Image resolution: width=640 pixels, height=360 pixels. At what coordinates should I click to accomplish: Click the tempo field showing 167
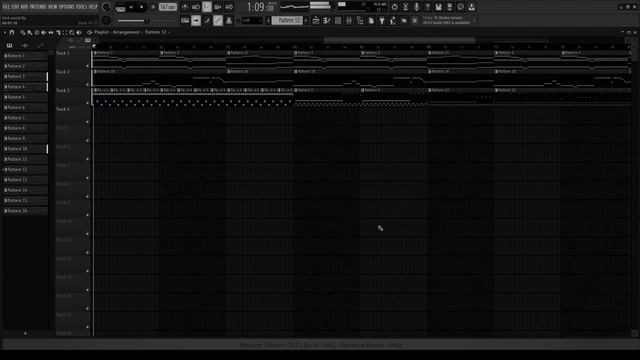point(167,7)
